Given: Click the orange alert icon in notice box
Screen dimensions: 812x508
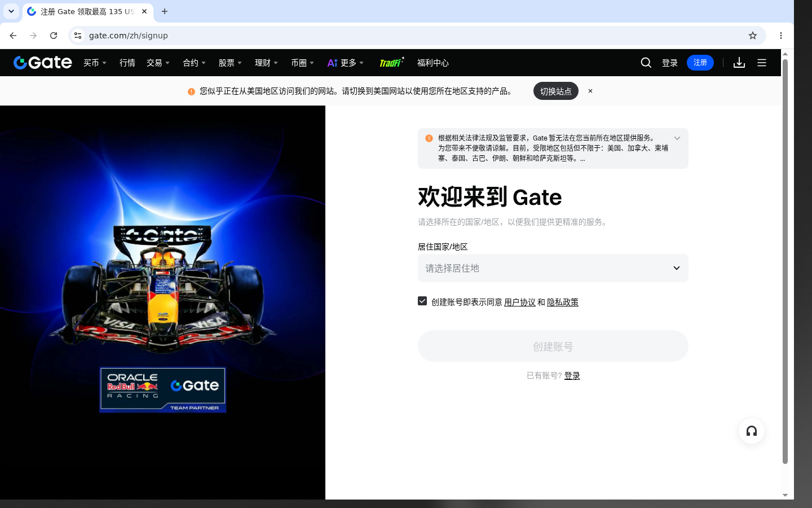Looking at the screenshot, I should click(x=429, y=138).
